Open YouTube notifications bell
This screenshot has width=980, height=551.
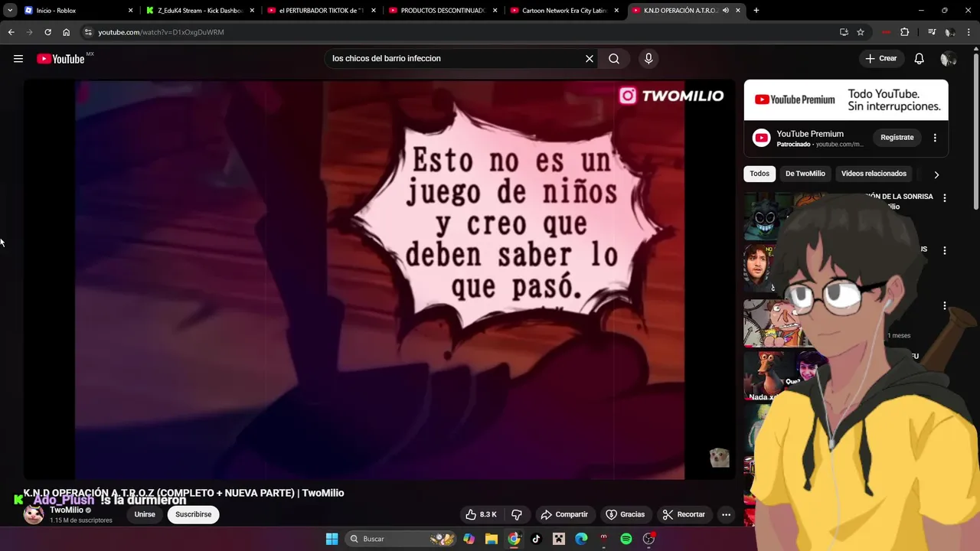(920, 59)
